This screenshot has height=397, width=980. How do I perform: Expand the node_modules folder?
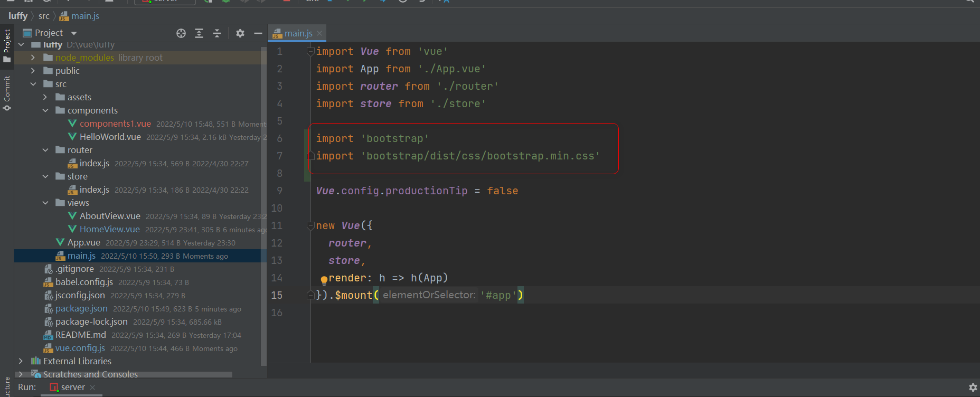click(33, 58)
